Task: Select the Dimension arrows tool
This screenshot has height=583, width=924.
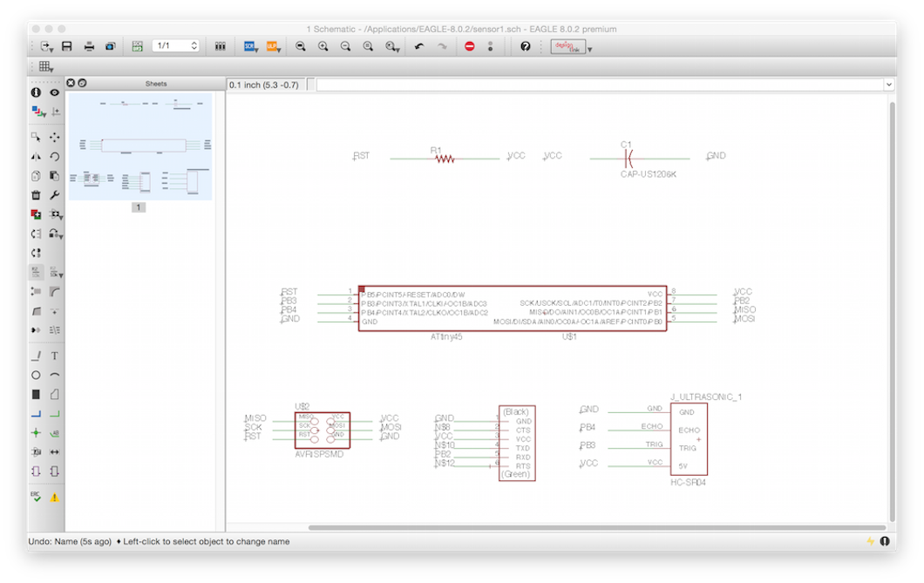Action: click(54, 452)
